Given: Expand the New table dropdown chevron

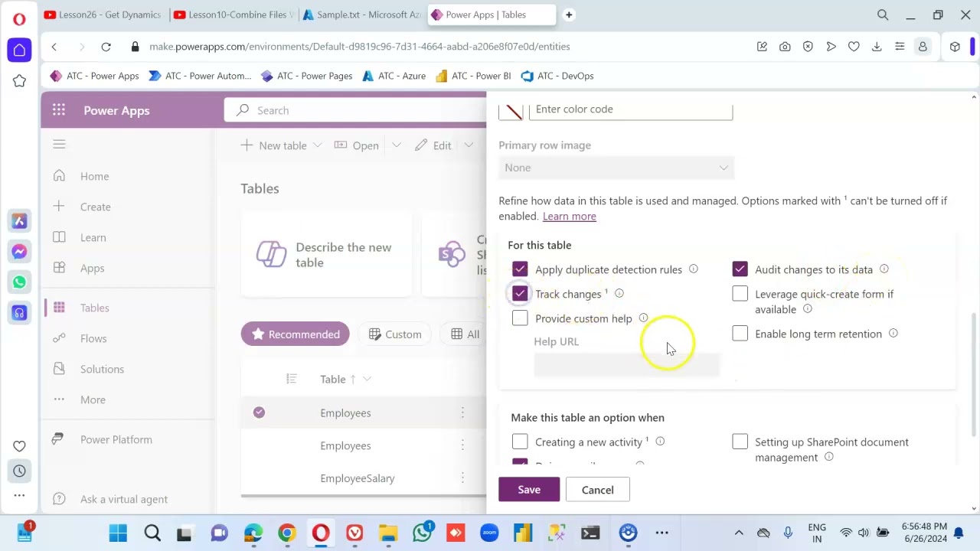Looking at the screenshot, I should point(318,145).
